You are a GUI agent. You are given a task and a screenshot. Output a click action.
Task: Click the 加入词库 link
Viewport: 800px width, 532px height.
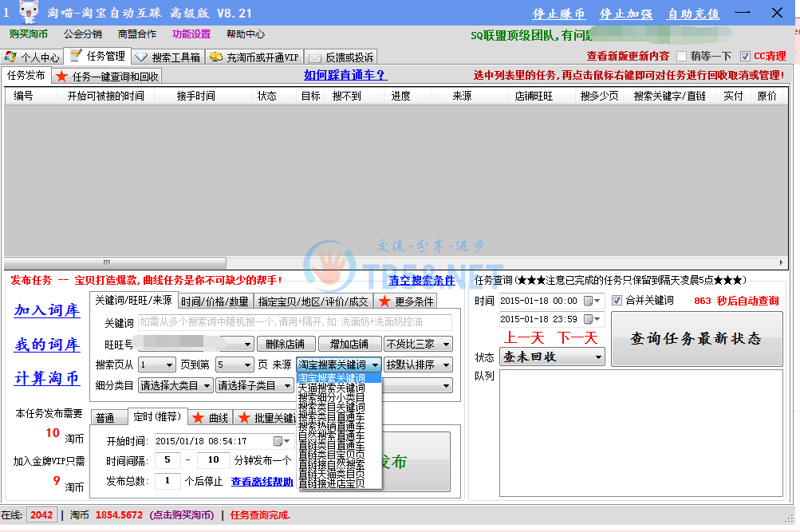point(47,310)
